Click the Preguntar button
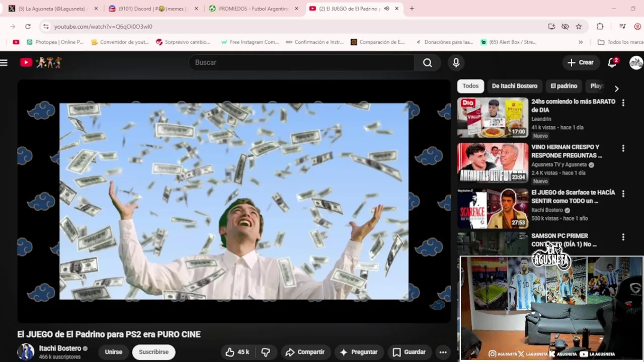Viewport: 644px width, 362px height. pyautogui.click(x=358, y=352)
